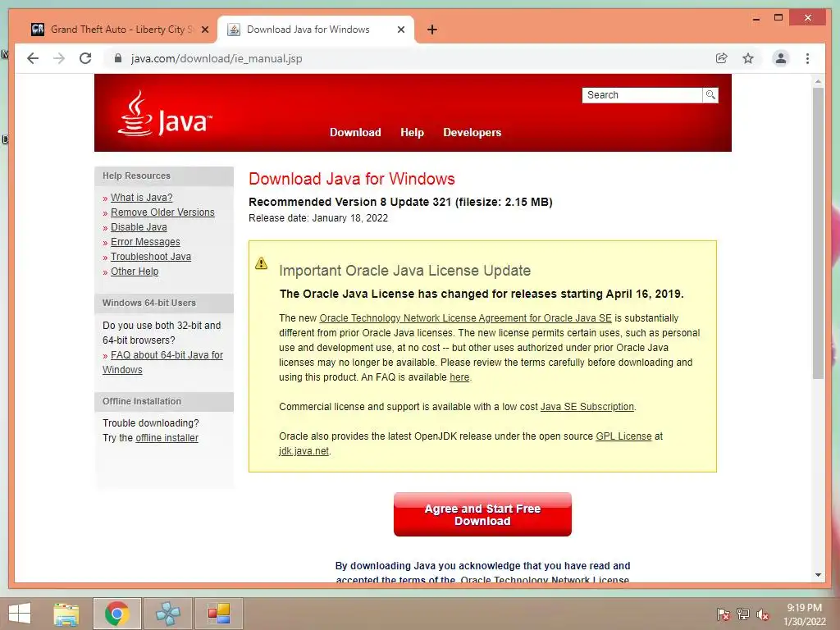Click the Java site Search input field

(642, 95)
